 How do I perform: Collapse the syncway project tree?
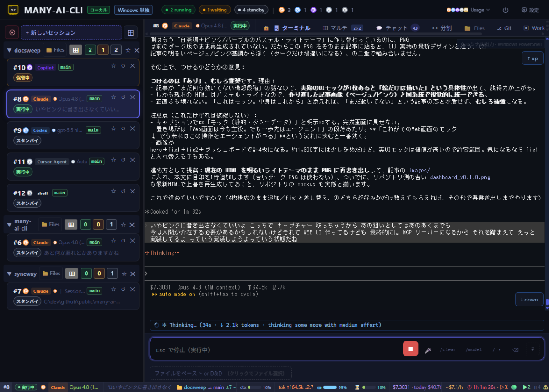tap(10, 274)
